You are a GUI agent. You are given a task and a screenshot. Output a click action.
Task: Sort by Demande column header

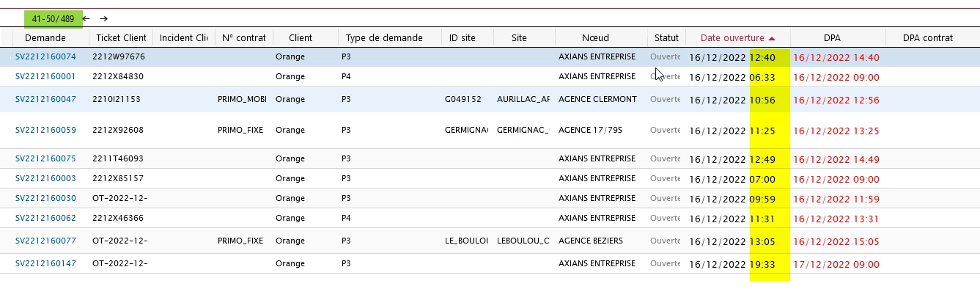(x=45, y=37)
